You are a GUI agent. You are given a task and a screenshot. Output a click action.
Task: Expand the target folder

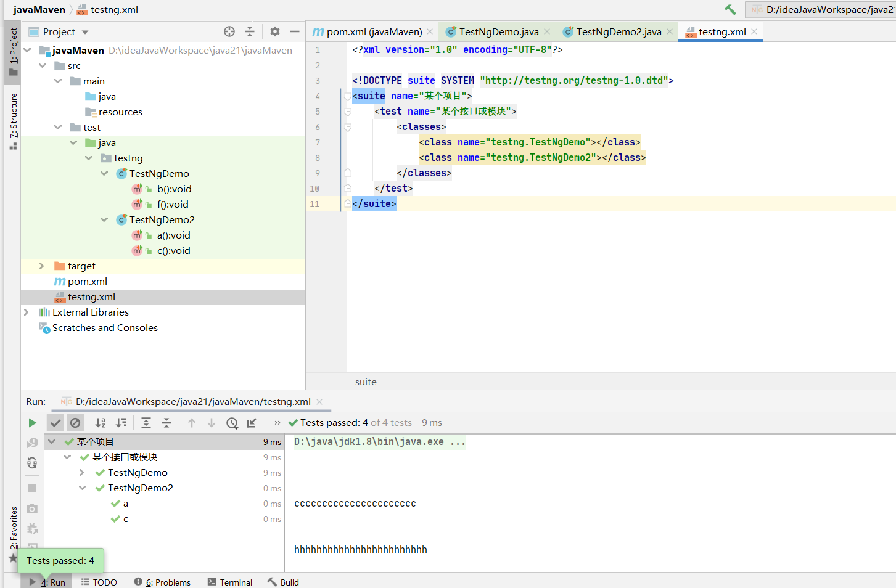click(42, 266)
